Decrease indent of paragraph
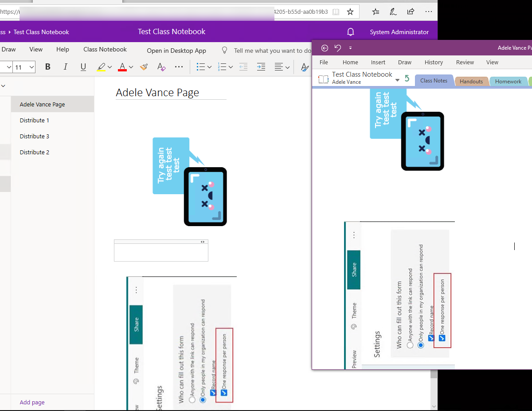This screenshot has height=411, width=532. click(x=243, y=67)
